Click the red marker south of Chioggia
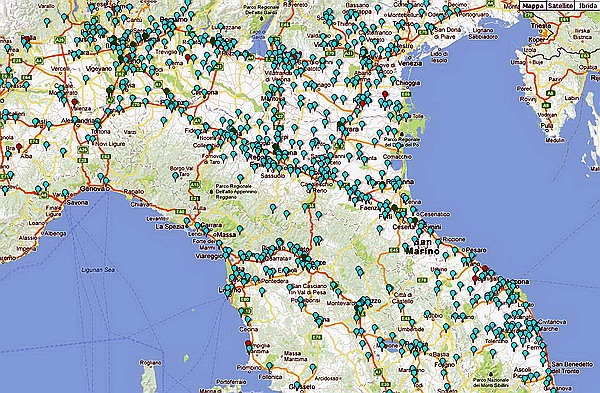This screenshot has width=600, height=393. (x=385, y=95)
